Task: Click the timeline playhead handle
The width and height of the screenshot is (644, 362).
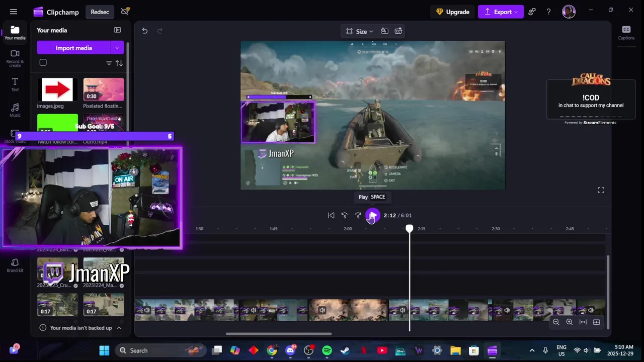Action: point(410,229)
